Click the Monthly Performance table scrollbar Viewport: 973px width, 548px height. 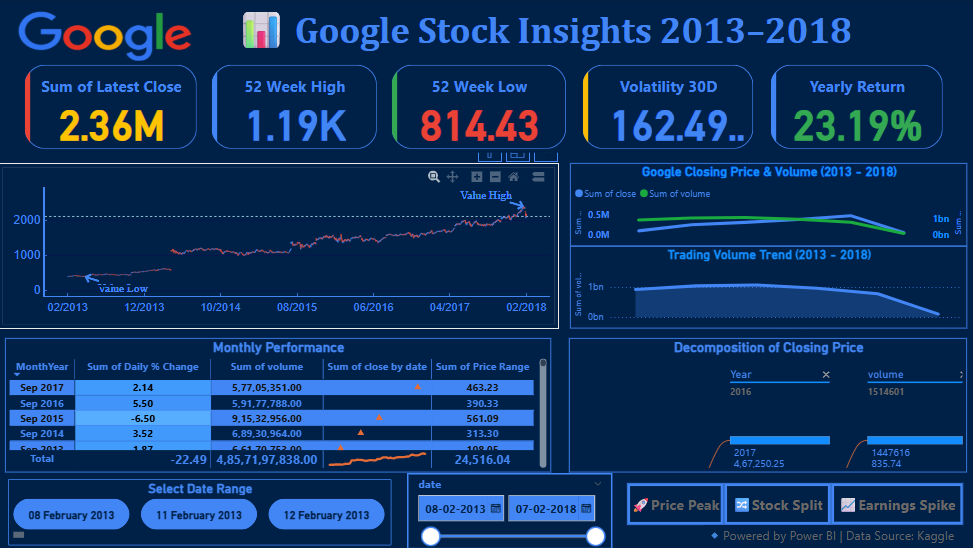[x=543, y=412]
